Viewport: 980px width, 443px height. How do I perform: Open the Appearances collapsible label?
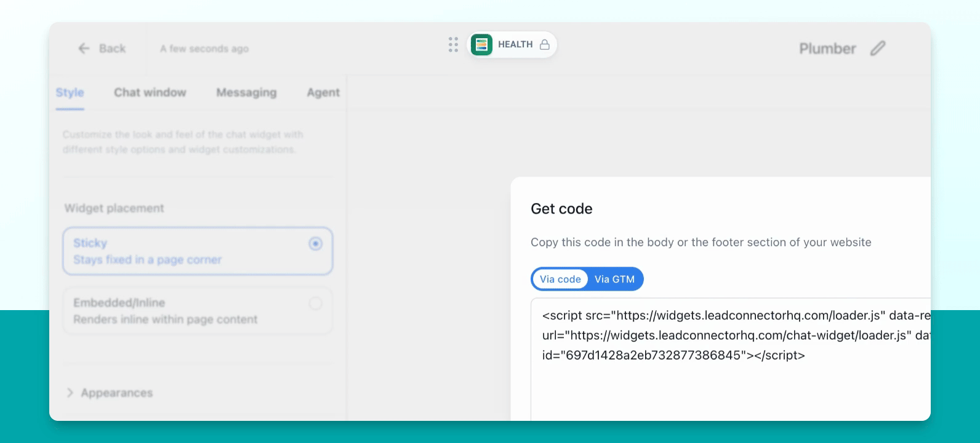117,393
